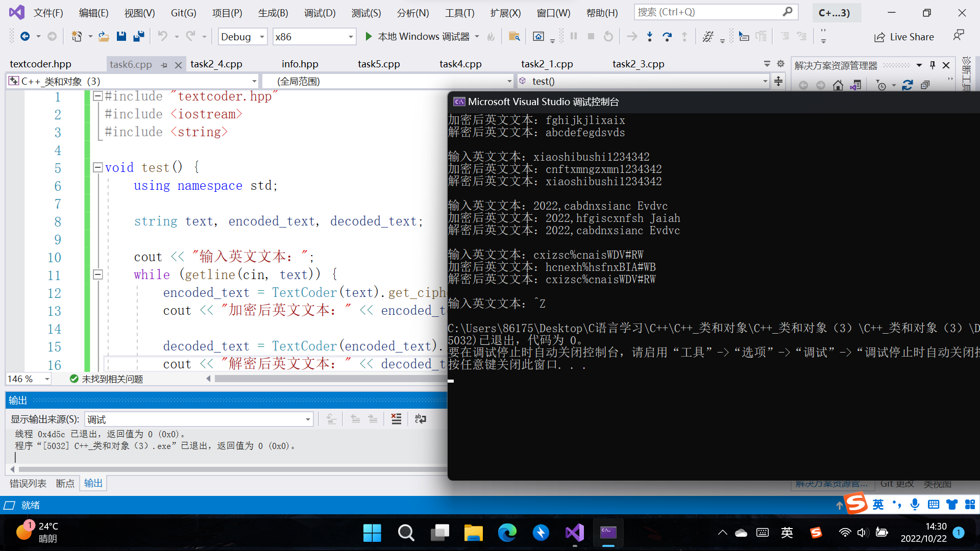Click the Live Share button

point(904,37)
